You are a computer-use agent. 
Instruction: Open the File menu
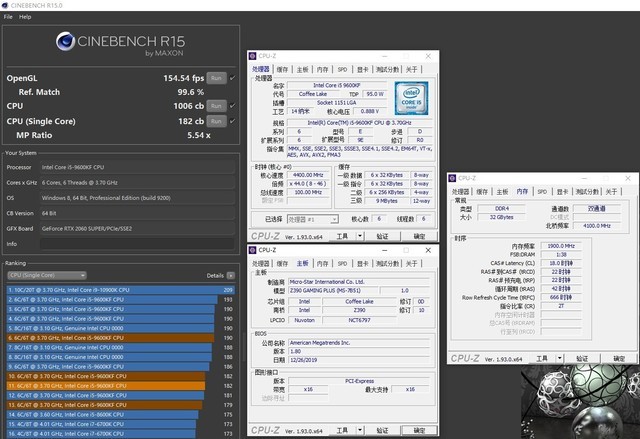pyautogui.click(x=8, y=17)
